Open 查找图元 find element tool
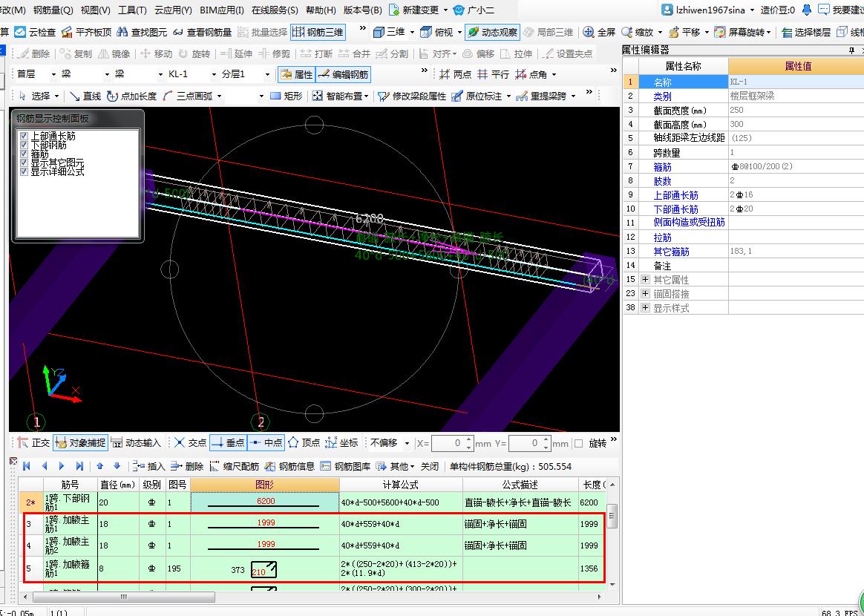 point(142,33)
